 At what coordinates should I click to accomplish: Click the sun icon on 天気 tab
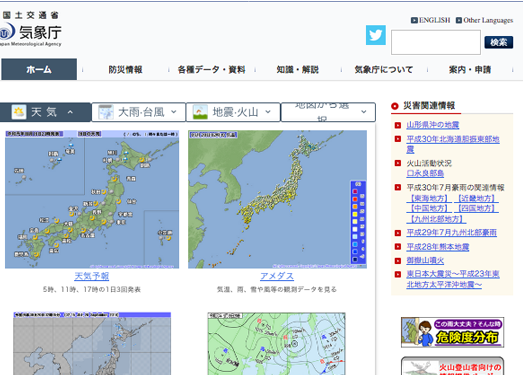pyautogui.click(x=19, y=112)
